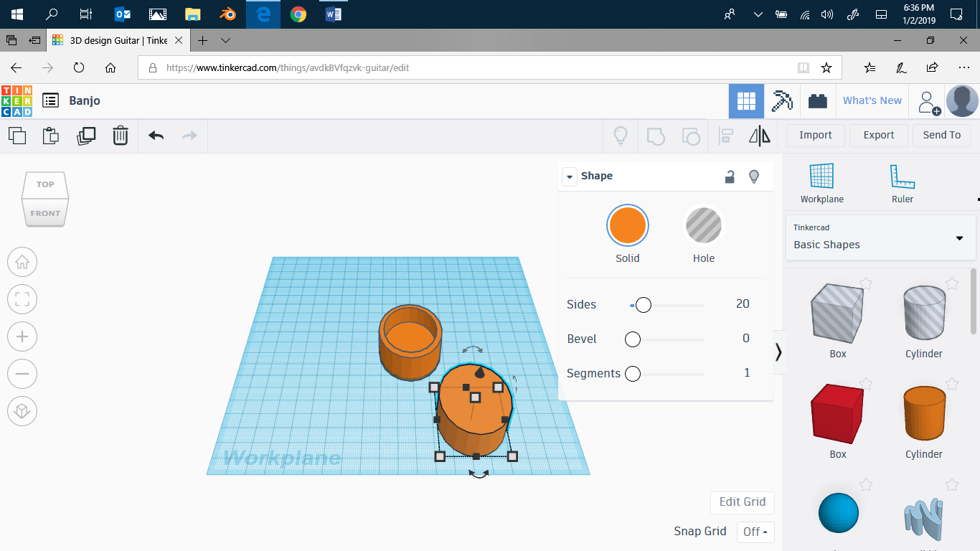980x551 pixels.
Task: Zoom in with the plus button
Action: (22, 336)
